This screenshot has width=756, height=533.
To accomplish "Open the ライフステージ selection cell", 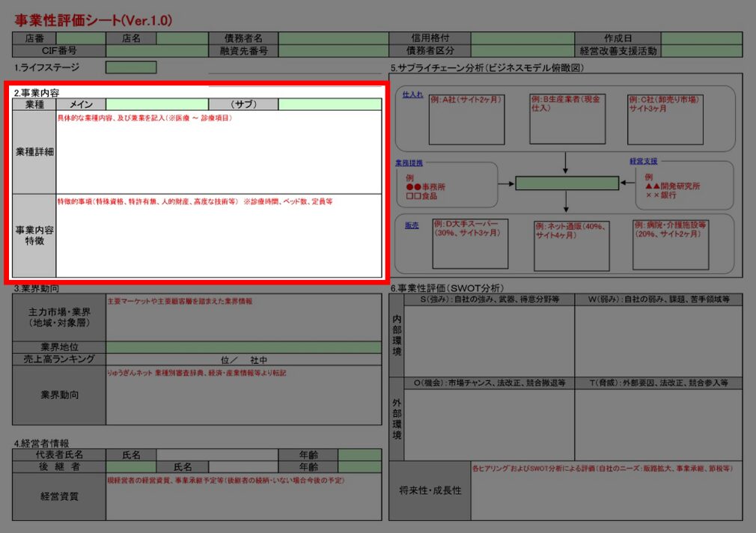I will (x=131, y=67).
